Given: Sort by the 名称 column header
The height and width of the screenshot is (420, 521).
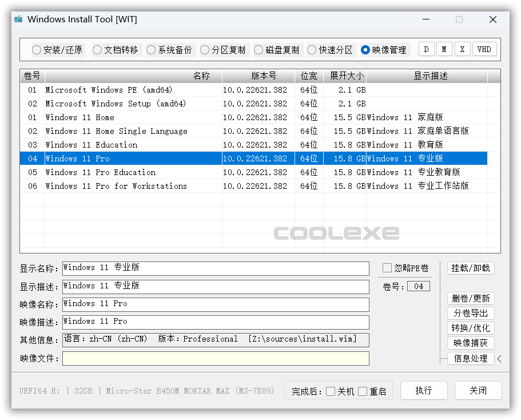Looking at the screenshot, I should click(133, 76).
